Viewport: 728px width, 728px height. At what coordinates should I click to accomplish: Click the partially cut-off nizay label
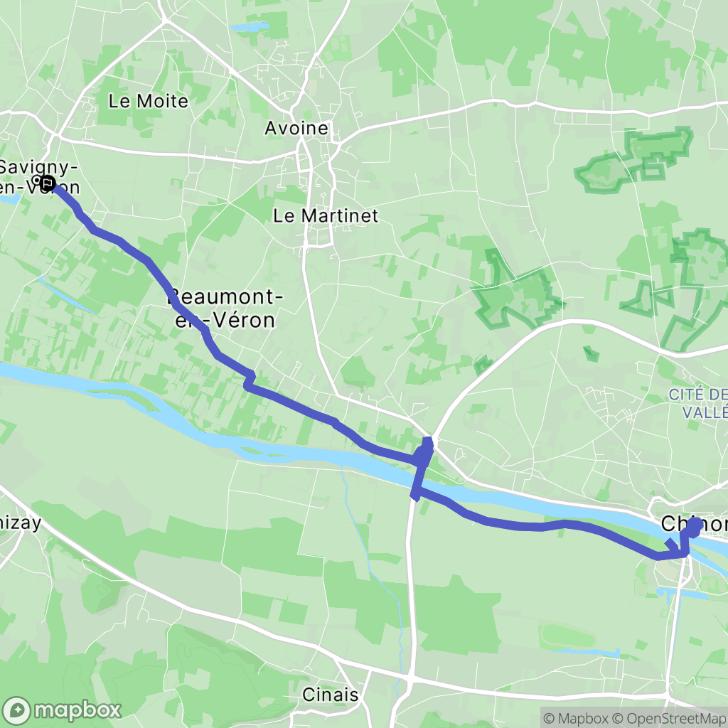point(21,523)
